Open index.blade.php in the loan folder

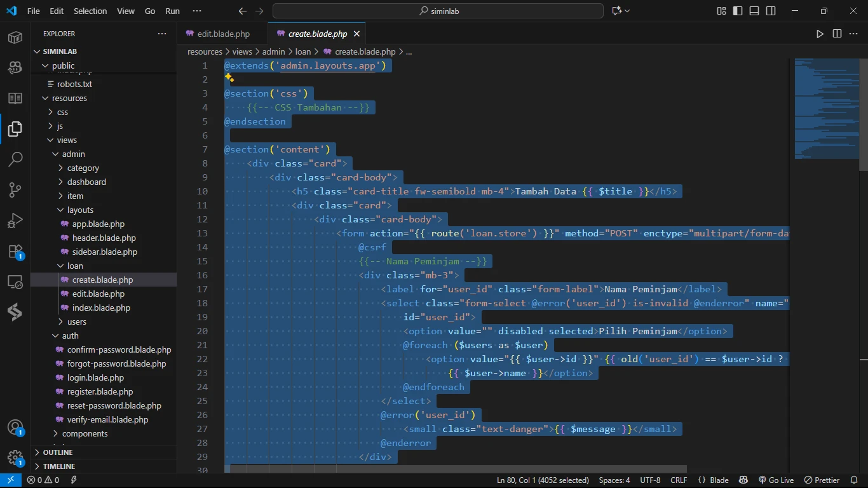point(100,308)
